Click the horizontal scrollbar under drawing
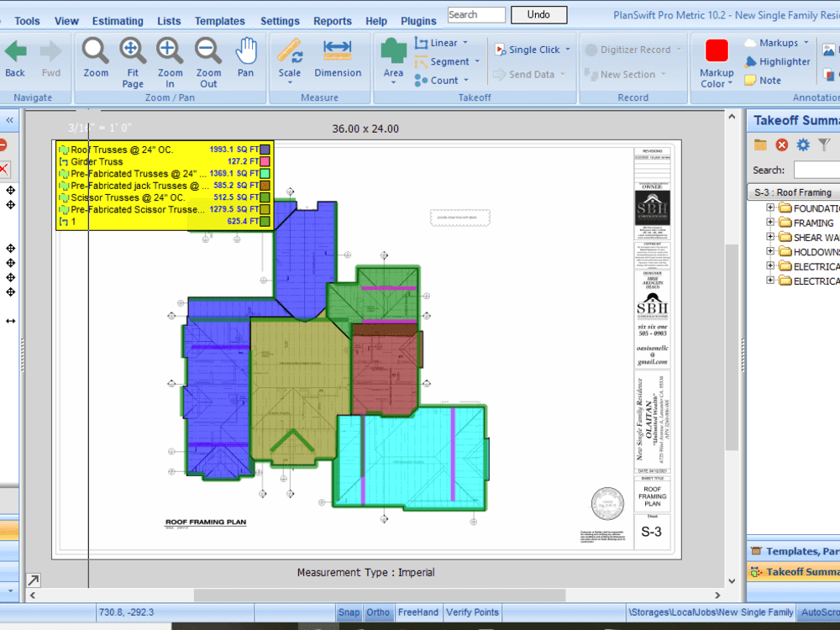Viewport: 840px width, 630px height. coord(380,596)
